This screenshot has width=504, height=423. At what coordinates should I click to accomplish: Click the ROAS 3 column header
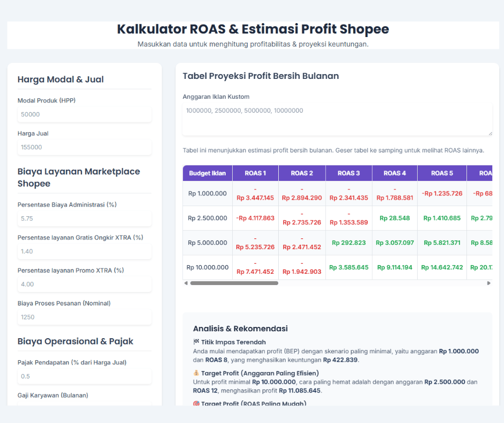(x=349, y=173)
